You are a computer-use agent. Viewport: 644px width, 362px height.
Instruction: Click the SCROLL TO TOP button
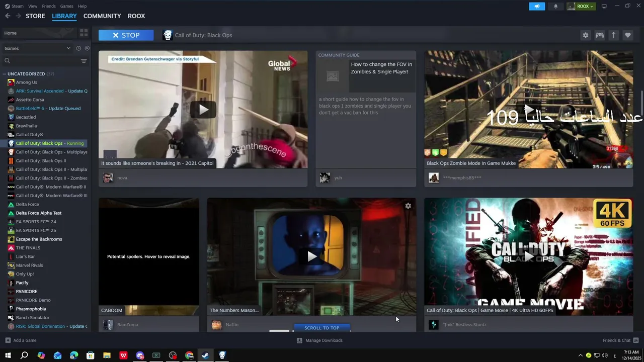pyautogui.click(x=321, y=328)
